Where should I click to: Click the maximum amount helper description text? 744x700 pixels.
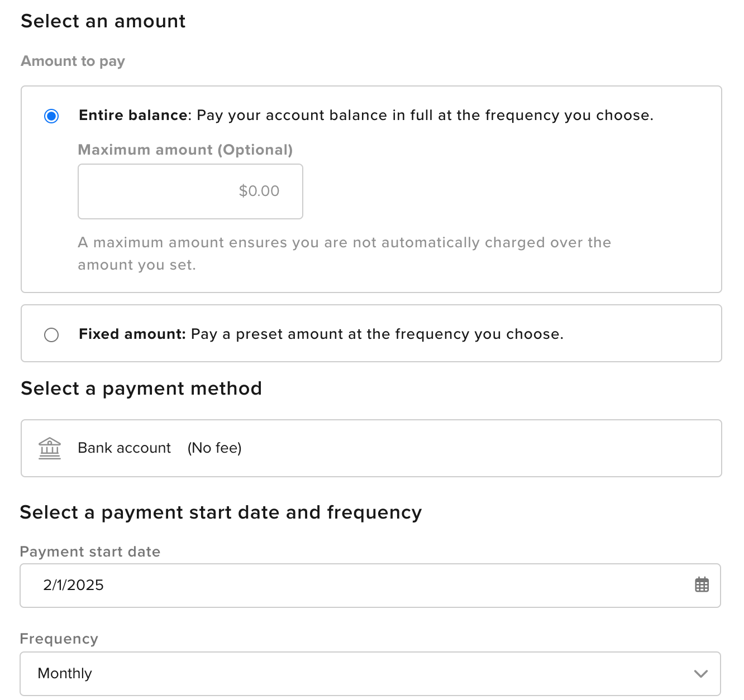[x=345, y=253]
